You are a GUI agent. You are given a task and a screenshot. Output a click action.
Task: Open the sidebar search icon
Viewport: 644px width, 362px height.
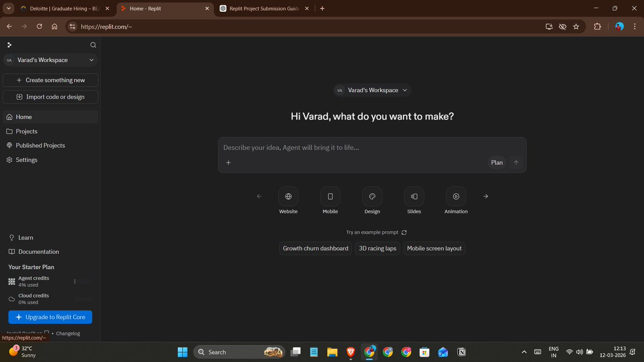(x=93, y=45)
